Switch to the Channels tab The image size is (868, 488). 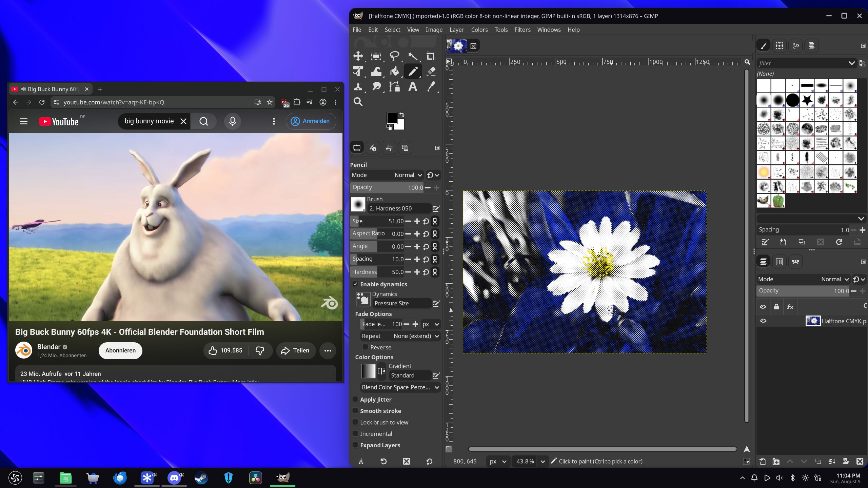[x=779, y=262]
